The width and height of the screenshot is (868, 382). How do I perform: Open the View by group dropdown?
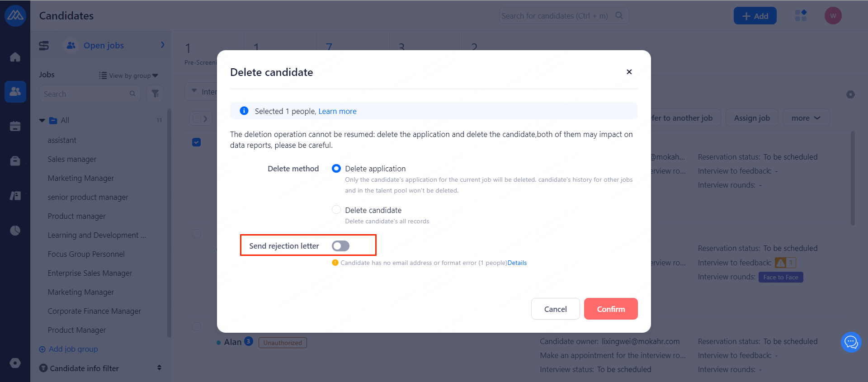[x=129, y=75]
